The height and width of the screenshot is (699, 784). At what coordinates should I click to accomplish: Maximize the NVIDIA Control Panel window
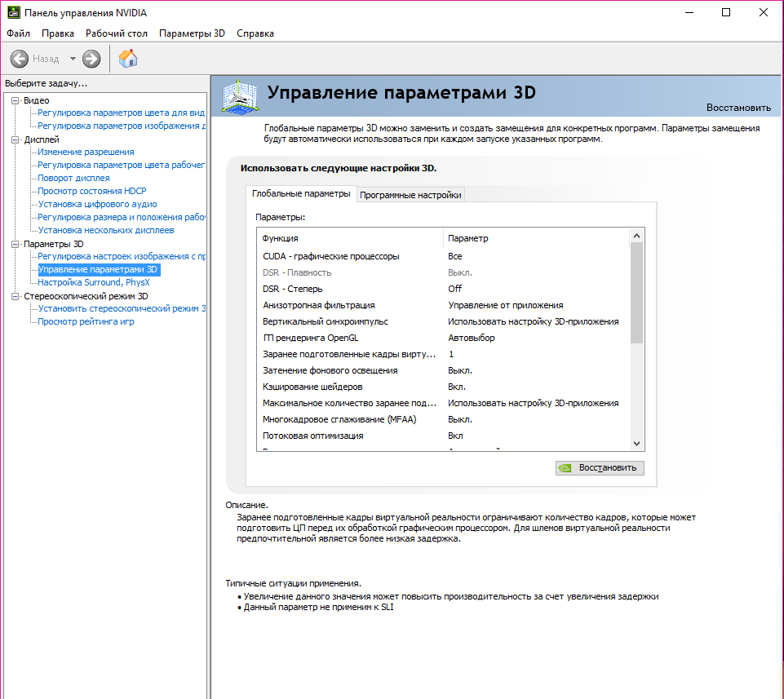(726, 12)
